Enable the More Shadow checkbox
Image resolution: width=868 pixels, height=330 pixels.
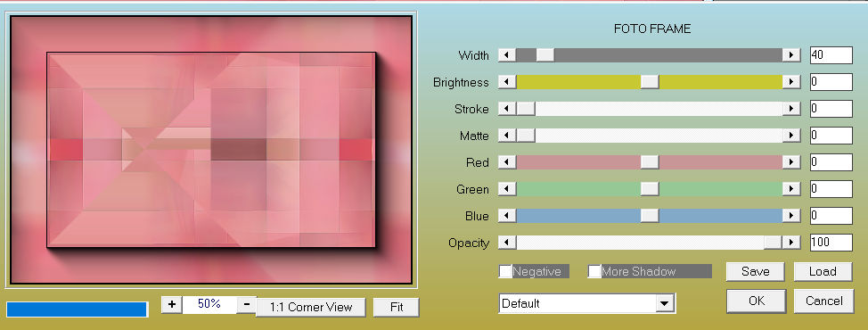(594, 271)
